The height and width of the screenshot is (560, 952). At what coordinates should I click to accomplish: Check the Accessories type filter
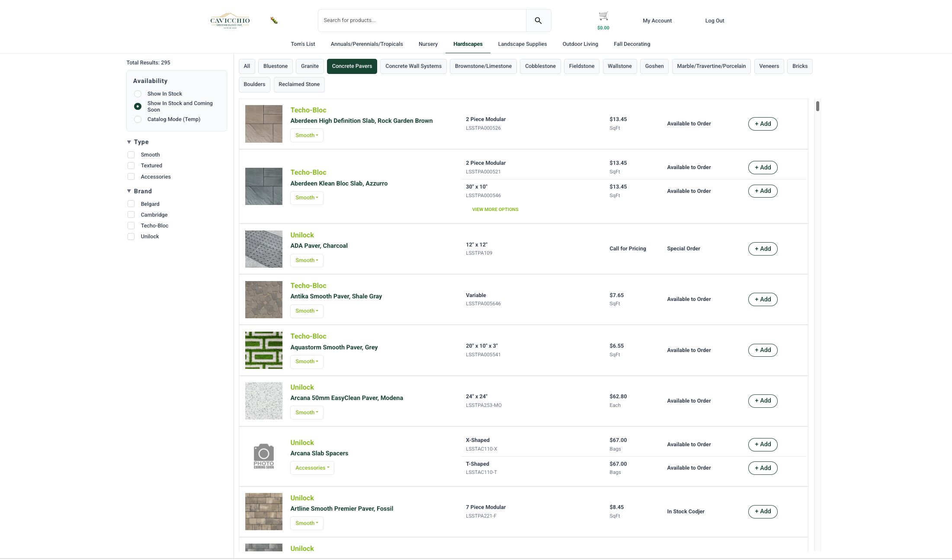[x=131, y=177]
